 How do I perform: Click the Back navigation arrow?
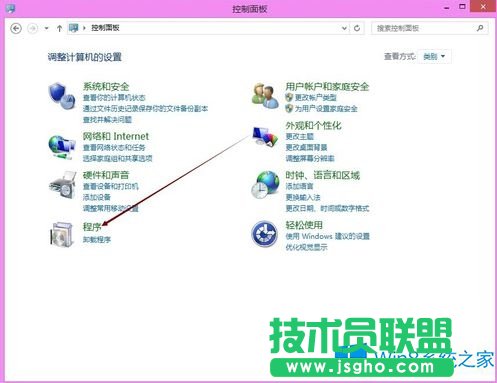tap(16, 28)
